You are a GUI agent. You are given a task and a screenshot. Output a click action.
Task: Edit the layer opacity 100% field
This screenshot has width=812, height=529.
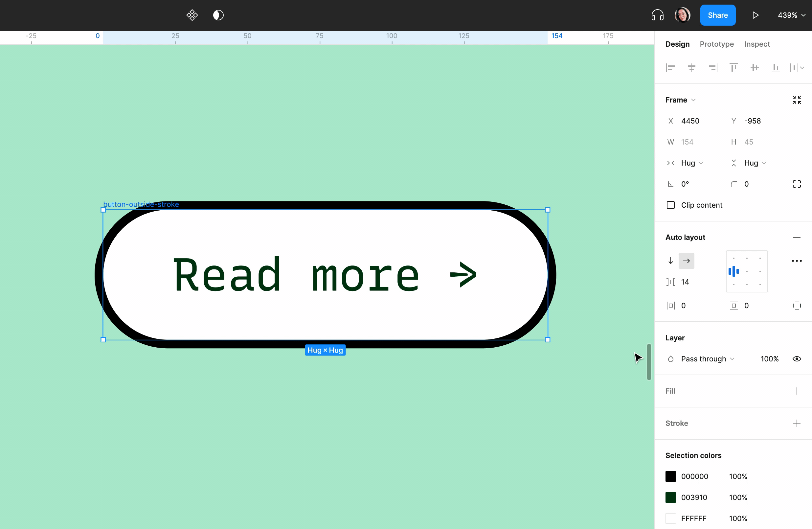[x=769, y=359]
